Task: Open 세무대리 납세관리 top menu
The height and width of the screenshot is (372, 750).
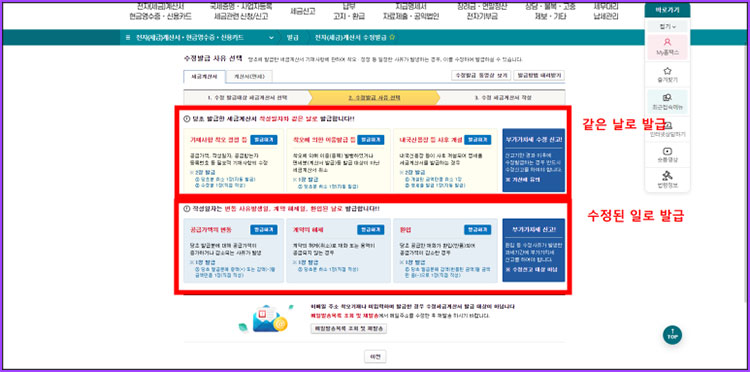Action: [606, 11]
